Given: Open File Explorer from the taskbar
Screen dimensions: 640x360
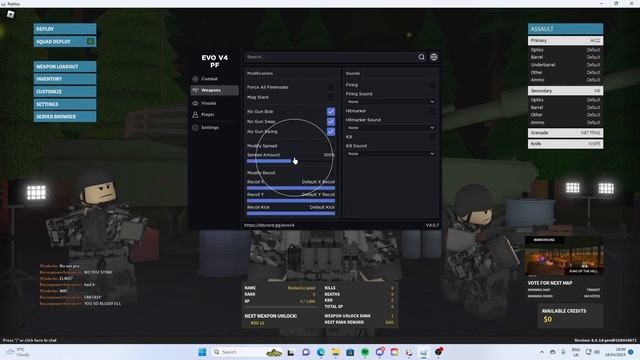Looking at the screenshot, I should point(336,352).
